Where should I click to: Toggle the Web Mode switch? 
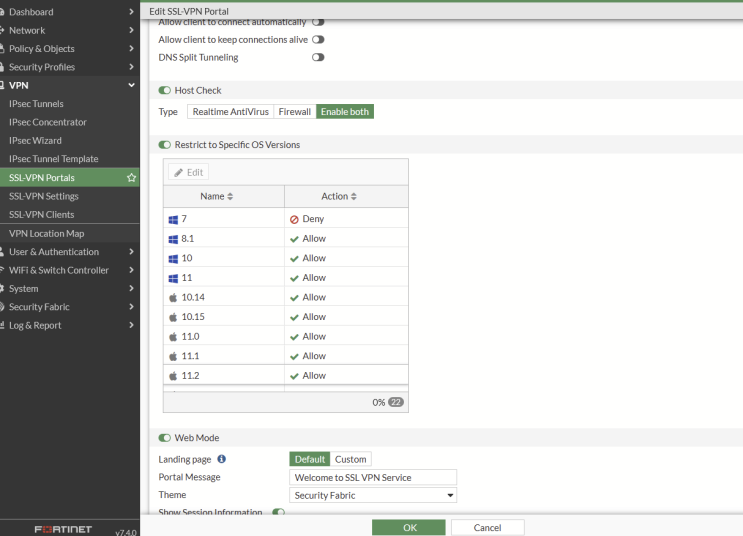point(164,437)
